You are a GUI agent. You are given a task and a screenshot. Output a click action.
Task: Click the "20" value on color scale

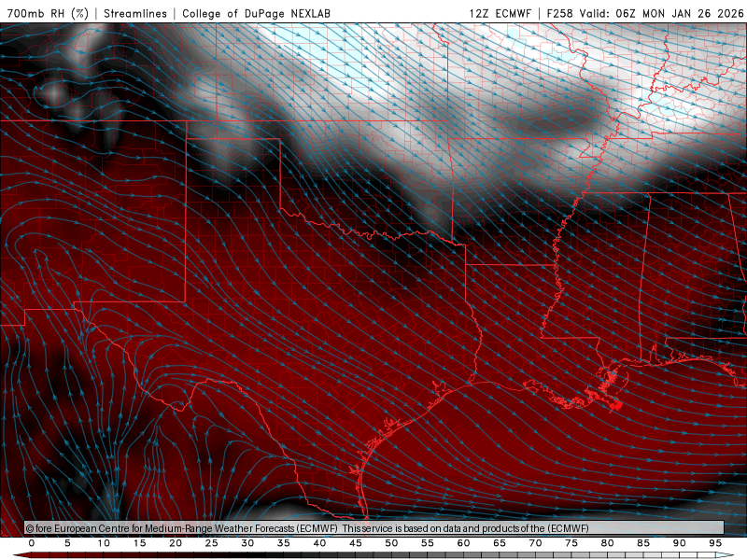[x=176, y=543]
